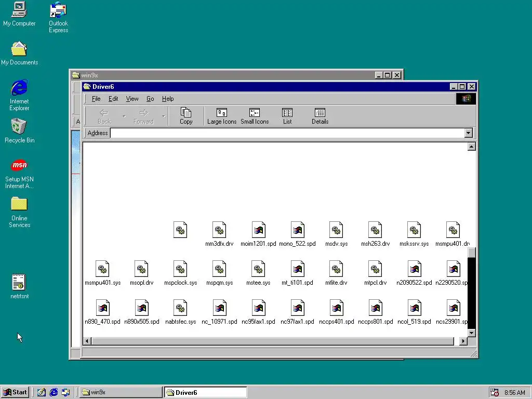The height and width of the screenshot is (399, 532).
Task: Launch Internet Explorer from Quick Launch
Action: pyautogui.click(x=54, y=392)
